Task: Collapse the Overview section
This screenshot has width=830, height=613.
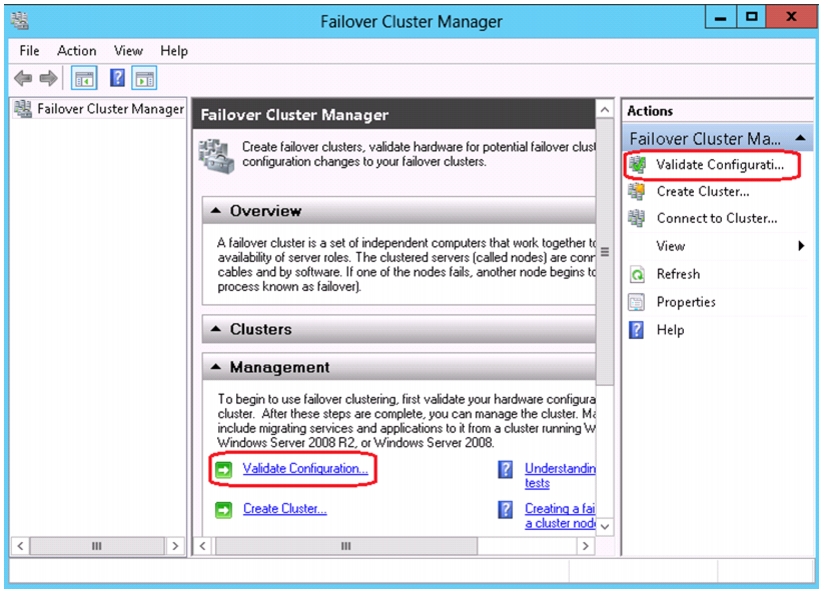Action: (215, 211)
